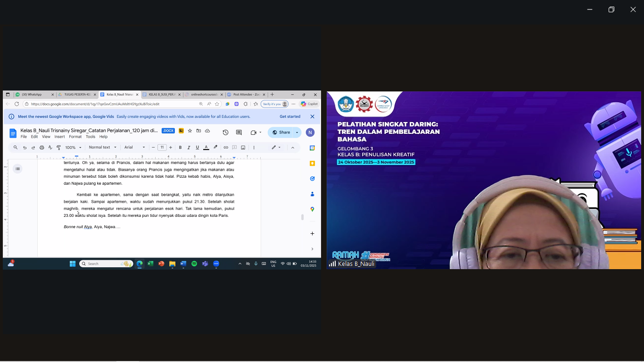The image size is (644, 362).
Task: Open Google Keep in the side panel
Action: point(312,163)
